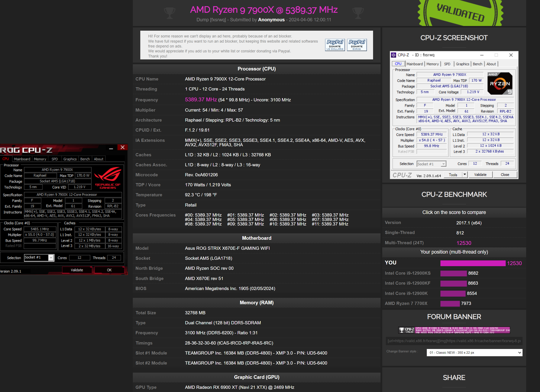Click Slot #2 Module TEAMGROUP entry
540x392 pixels.
point(256,363)
